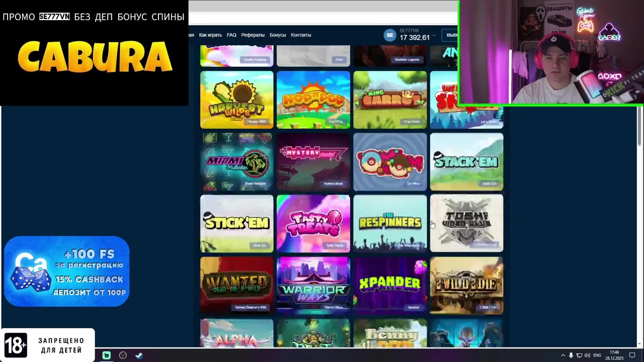Open the Бонусы menu item
The image size is (644, 362).
click(278, 35)
